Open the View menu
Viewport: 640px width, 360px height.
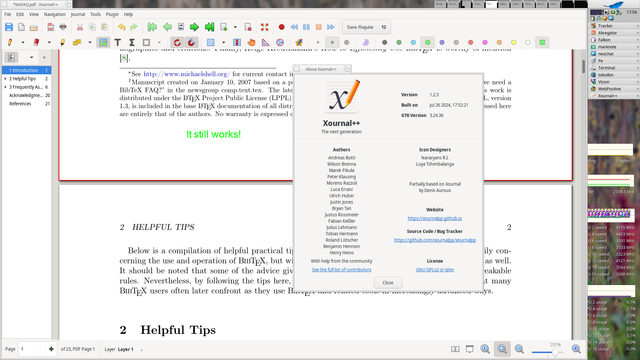point(33,14)
